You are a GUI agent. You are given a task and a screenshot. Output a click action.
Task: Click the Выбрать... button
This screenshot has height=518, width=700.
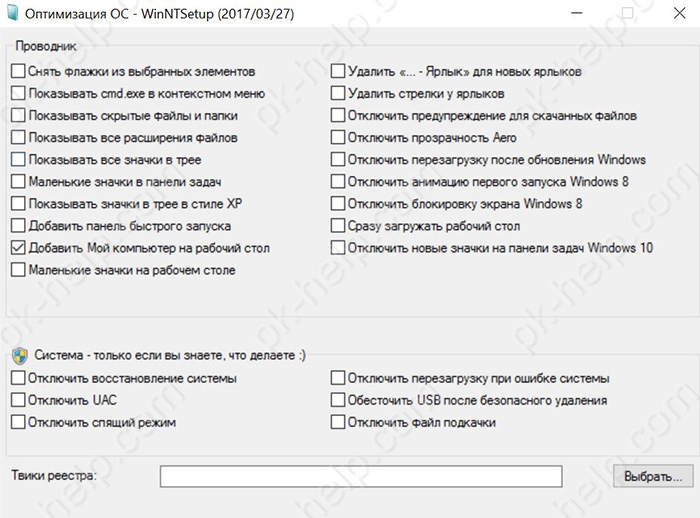(653, 476)
